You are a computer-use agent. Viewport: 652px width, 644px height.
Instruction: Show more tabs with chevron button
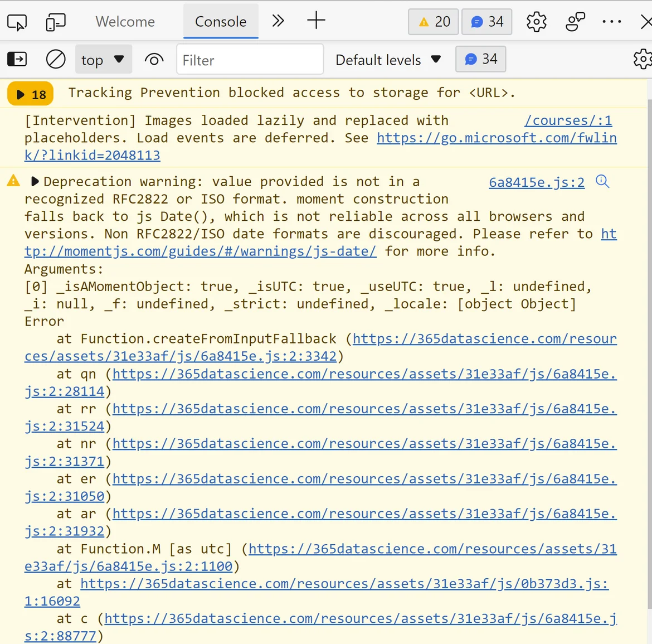point(278,22)
